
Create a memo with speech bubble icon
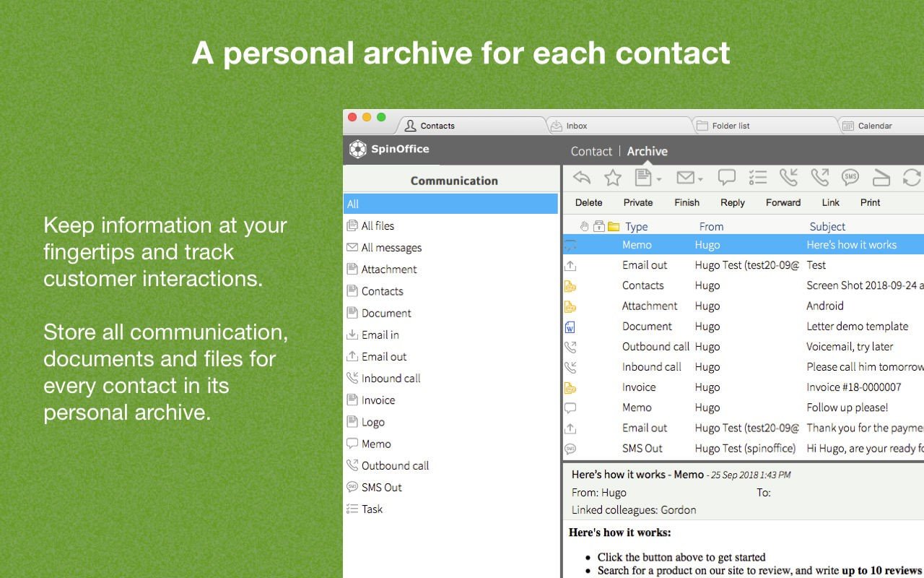[x=727, y=177]
